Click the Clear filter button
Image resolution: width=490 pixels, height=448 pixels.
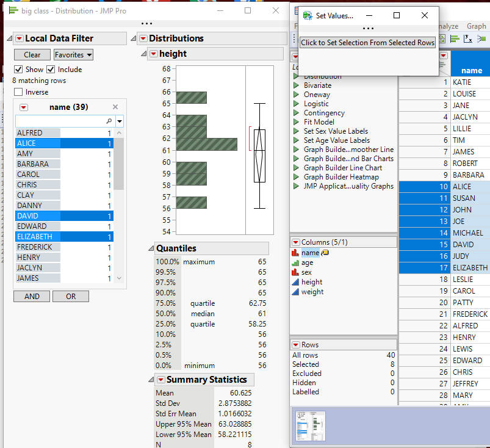(x=32, y=55)
